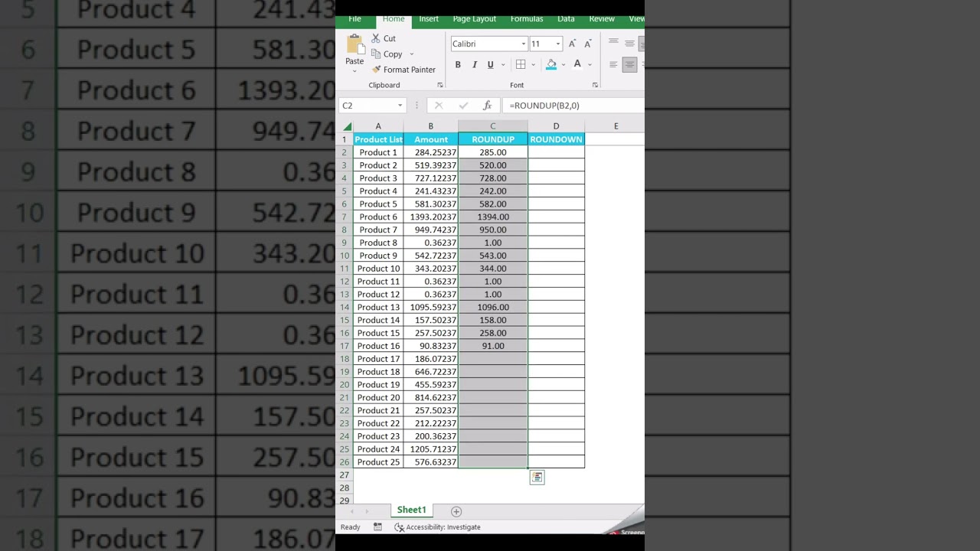This screenshot has height=551, width=980.
Task: Click the Copy icon in Clipboard group
Action: pos(376,54)
